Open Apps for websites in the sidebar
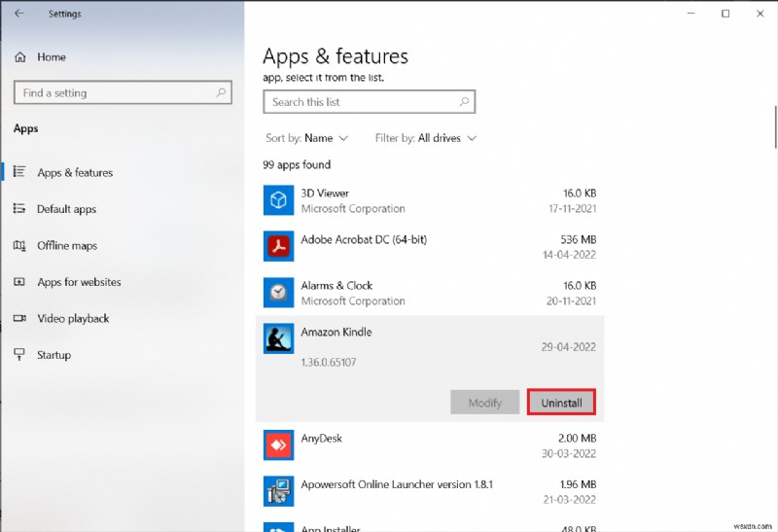The image size is (778, 532). click(x=79, y=282)
